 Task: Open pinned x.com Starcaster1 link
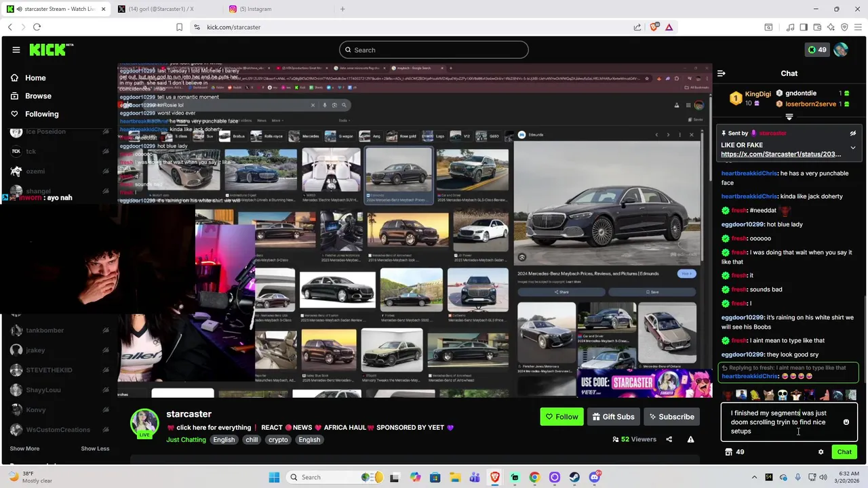point(781,155)
